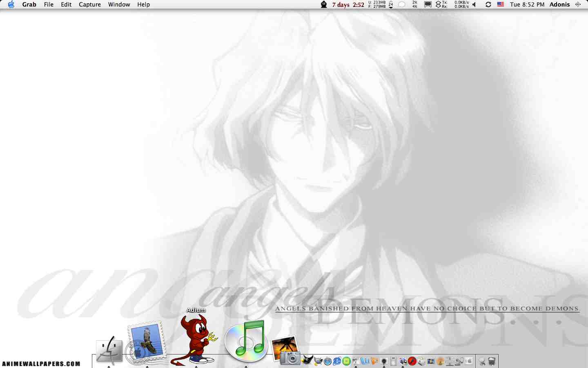Open the green round dock icon
The image size is (588, 368).
[x=346, y=361]
